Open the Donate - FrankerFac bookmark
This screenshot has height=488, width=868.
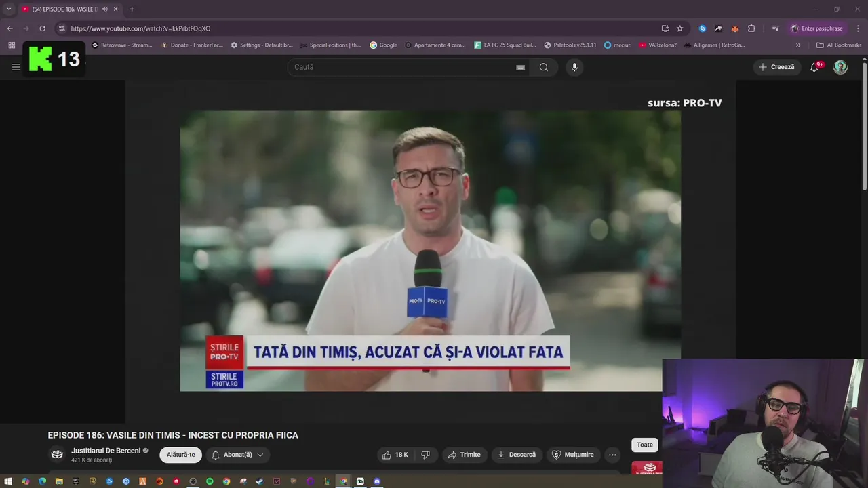(191, 45)
